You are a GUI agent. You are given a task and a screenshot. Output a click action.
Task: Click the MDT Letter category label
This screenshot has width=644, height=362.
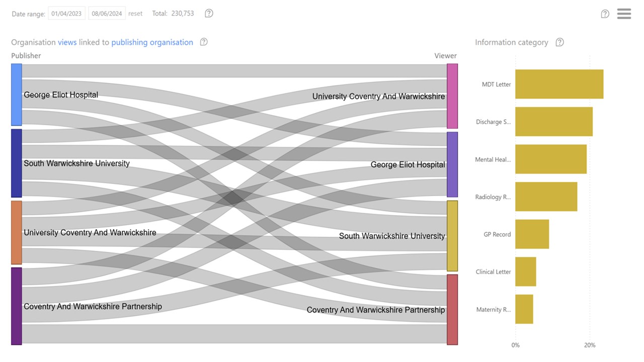click(x=496, y=84)
